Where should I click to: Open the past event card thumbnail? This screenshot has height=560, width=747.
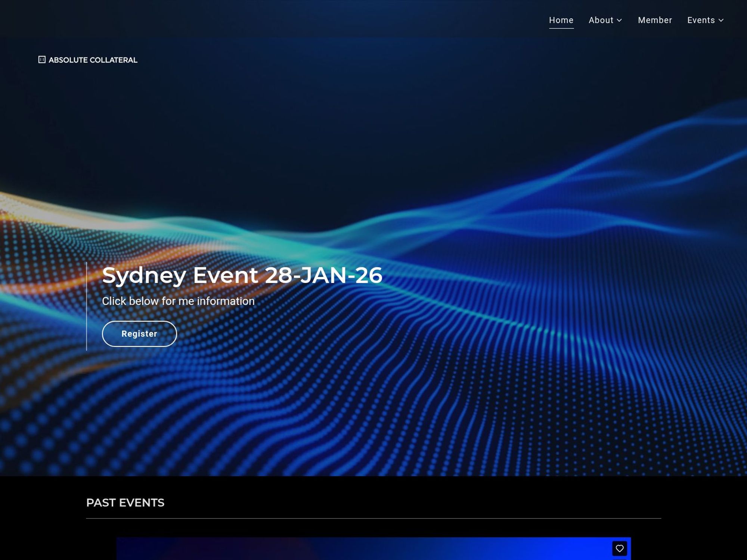373,549
